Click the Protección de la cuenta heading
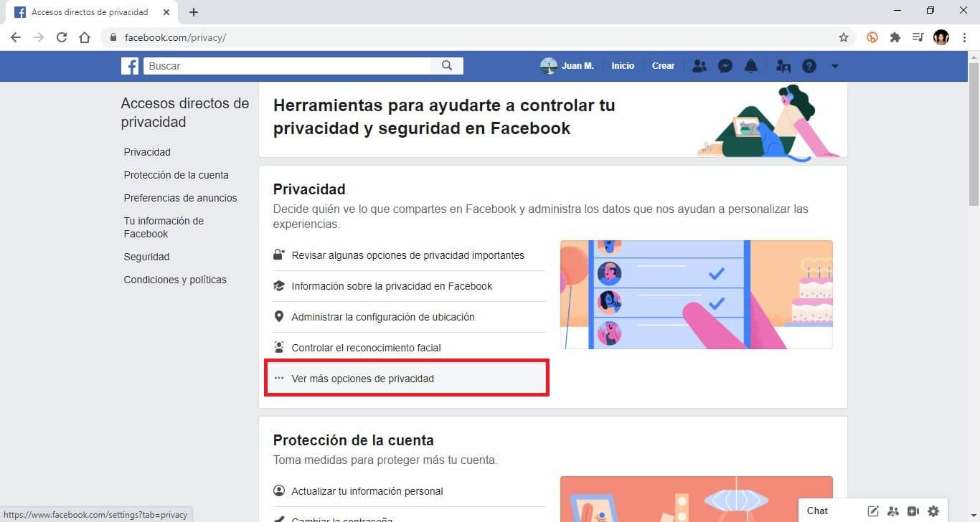The width and height of the screenshot is (980, 522). 354,440
